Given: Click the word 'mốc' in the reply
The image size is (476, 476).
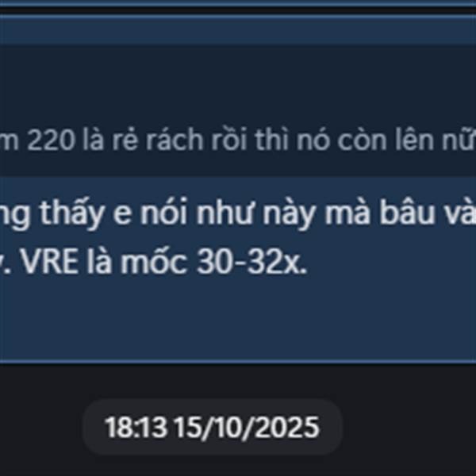Looking at the screenshot, I should (154, 261).
